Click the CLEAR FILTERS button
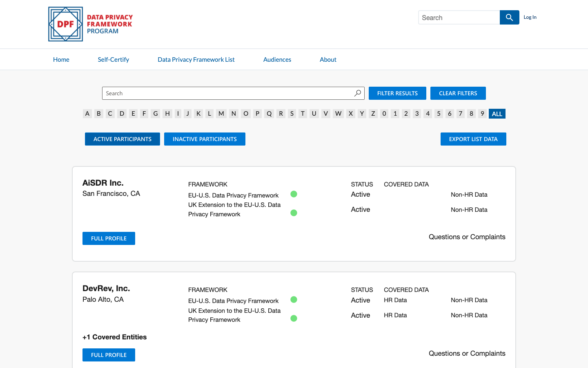 tap(458, 93)
